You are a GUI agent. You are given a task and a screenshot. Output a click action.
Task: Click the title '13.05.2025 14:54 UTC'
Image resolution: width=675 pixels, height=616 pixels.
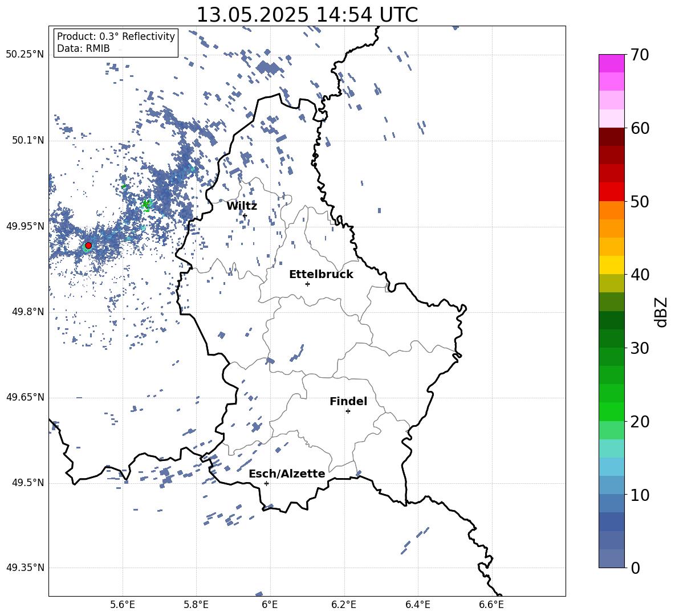[x=307, y=15]
